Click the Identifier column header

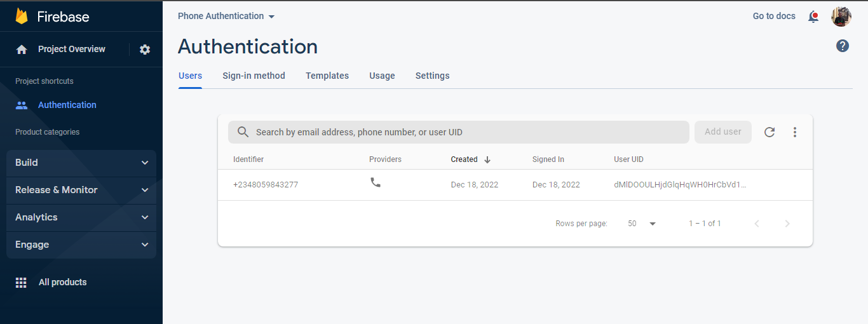[x=248, y=159]
